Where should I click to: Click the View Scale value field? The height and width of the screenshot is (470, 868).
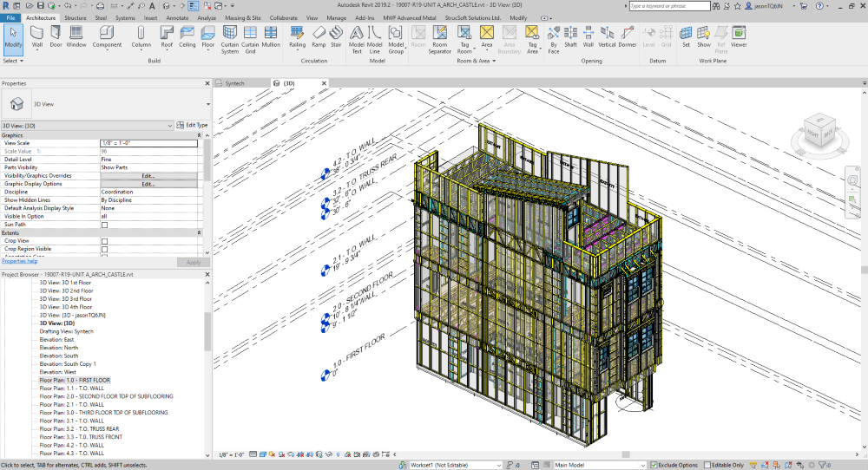tap(148, 143)
